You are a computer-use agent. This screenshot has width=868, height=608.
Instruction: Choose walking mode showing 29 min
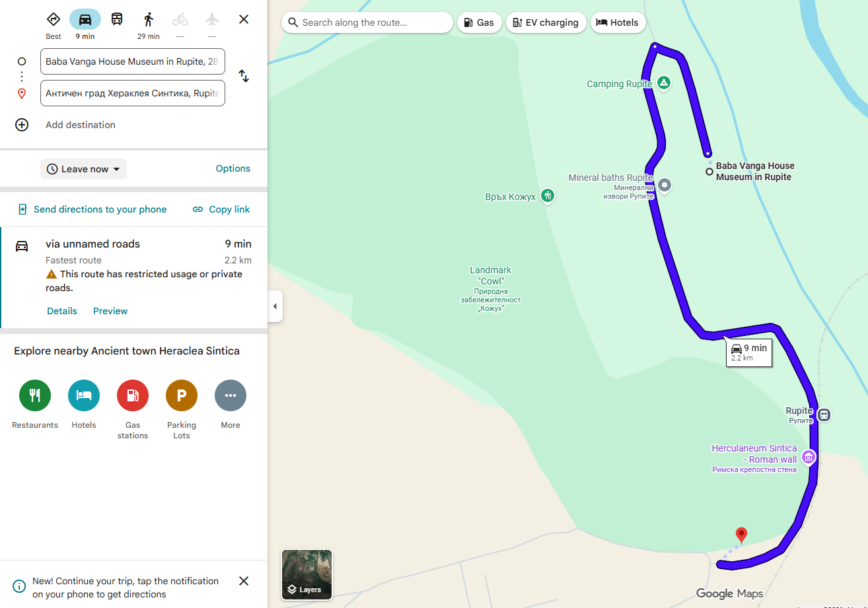pyautogui.click(x=149, y=19)
